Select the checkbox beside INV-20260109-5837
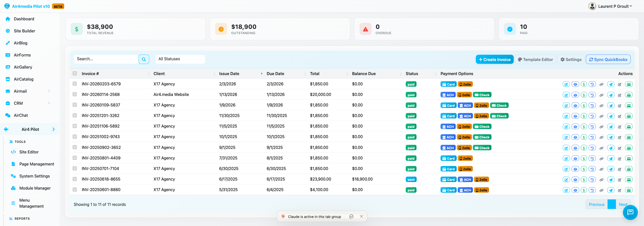This screenshot has height=226, width=644. (x=75, y=105)
